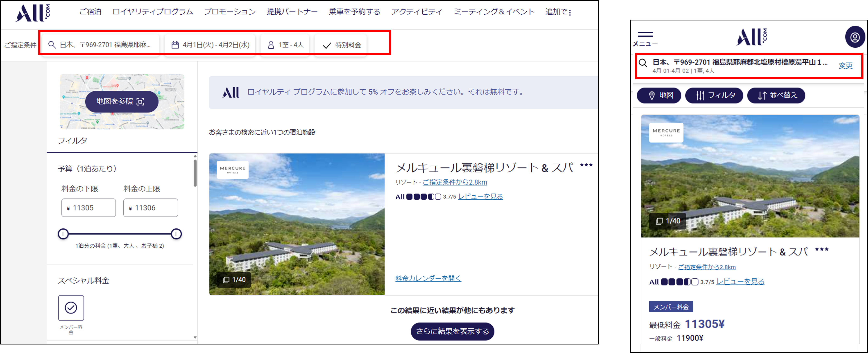Open 料金カレンダーを開く link
This screenshot has width=868, height=353.
428,278
